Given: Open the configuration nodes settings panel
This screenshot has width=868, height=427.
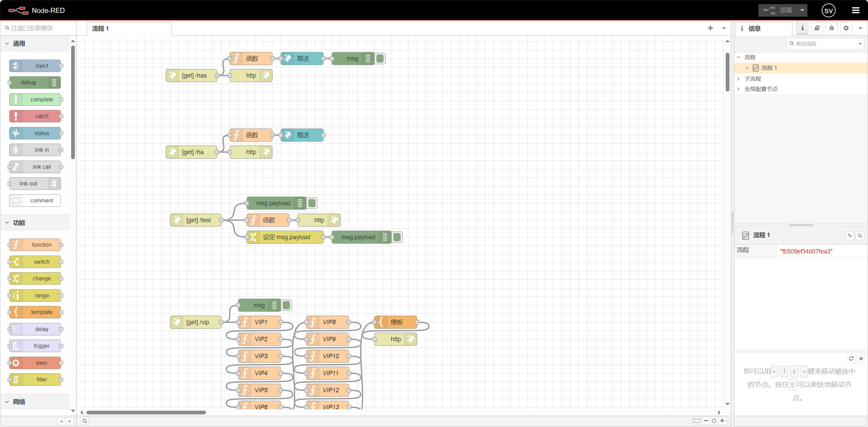Looking at the screenshot, I should click(846, 28).
